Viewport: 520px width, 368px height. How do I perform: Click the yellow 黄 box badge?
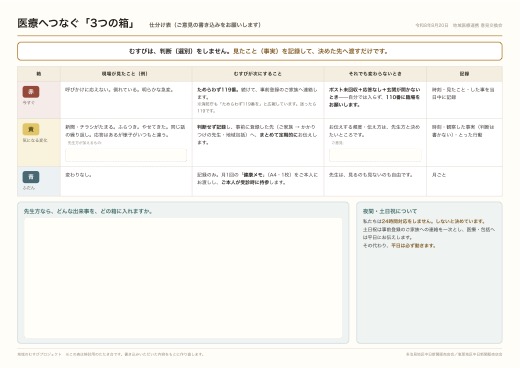(x=31, y=129)
